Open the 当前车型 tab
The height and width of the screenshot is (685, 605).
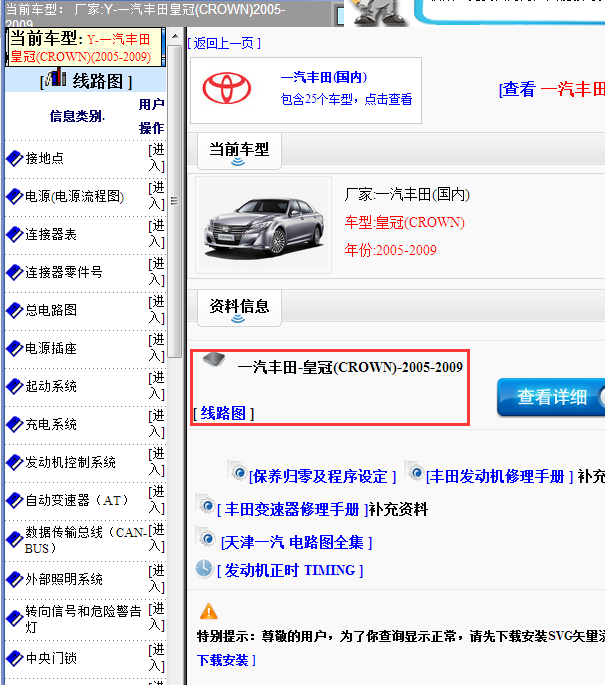click(239, 151)
